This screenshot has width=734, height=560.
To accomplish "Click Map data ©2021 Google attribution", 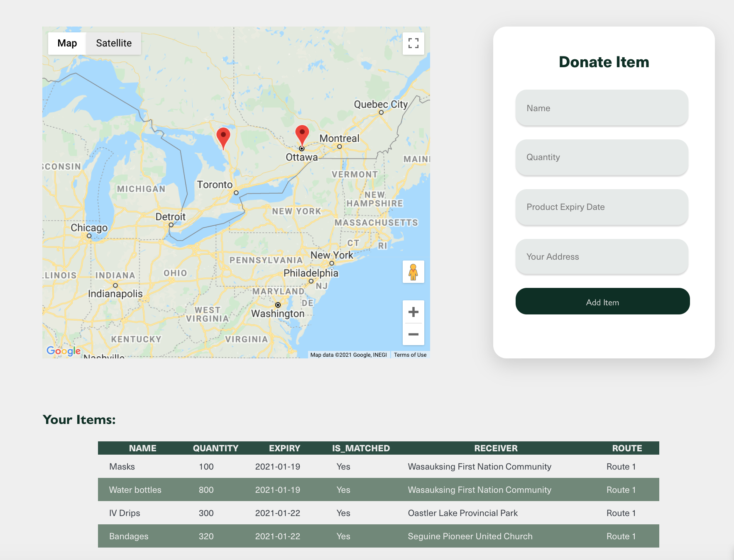I will pyautogui.click(x=348, y=355).
